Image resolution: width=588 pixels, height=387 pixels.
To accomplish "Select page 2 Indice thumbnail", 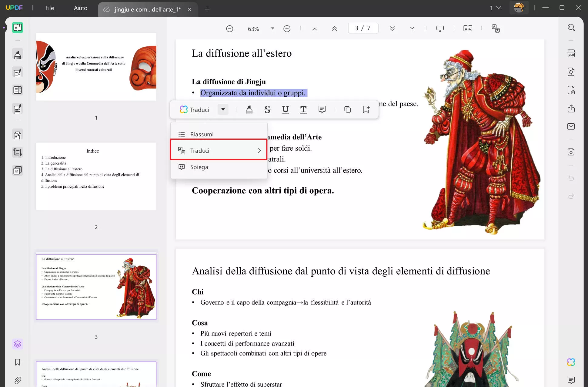I will pos(96,176).
